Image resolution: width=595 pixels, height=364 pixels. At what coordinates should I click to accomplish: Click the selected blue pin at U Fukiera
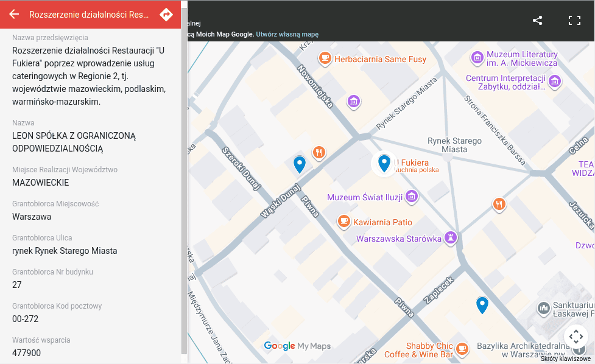coord(384,163)
